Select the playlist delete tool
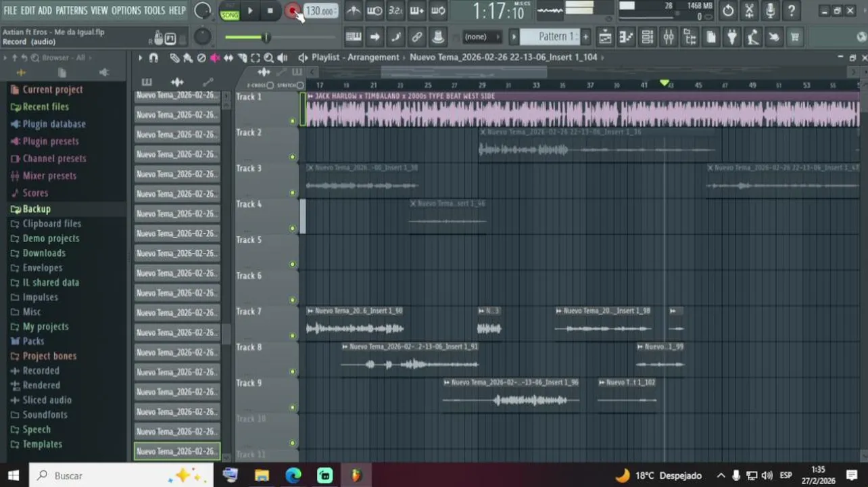 click(201, 58)
